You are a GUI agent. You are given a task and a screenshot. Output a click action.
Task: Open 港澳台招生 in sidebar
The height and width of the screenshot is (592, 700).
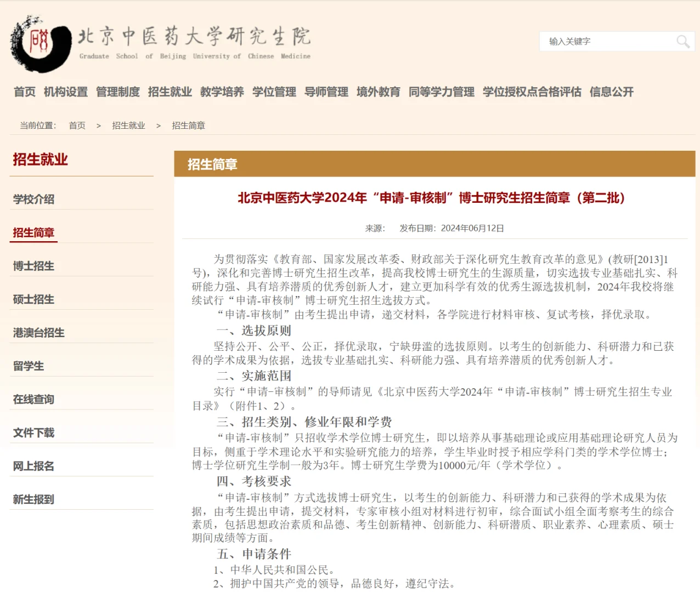tap(39, 333)
